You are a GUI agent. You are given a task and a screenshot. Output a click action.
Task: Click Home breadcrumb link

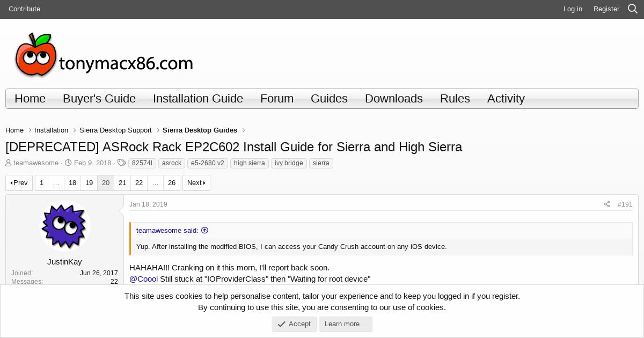(x=14, y=130)
